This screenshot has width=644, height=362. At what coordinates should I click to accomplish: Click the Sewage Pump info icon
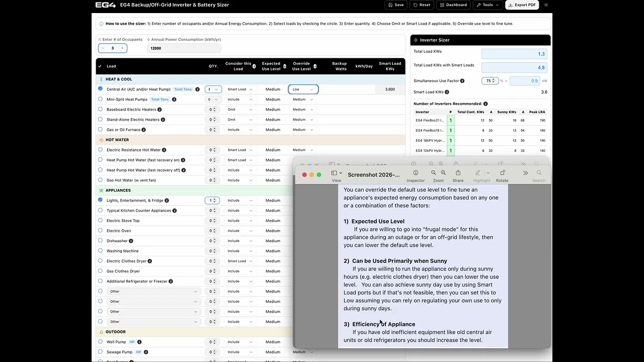[146, 352]
